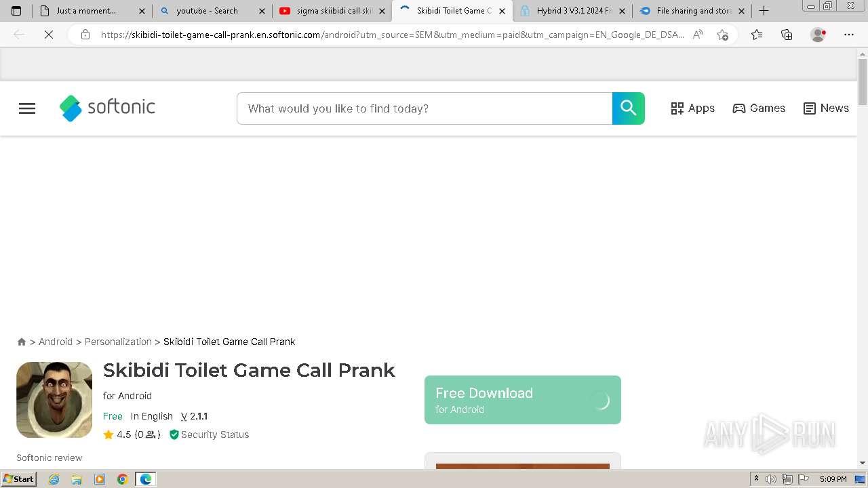
Task: Open the Games section
Action: [759, 108]
